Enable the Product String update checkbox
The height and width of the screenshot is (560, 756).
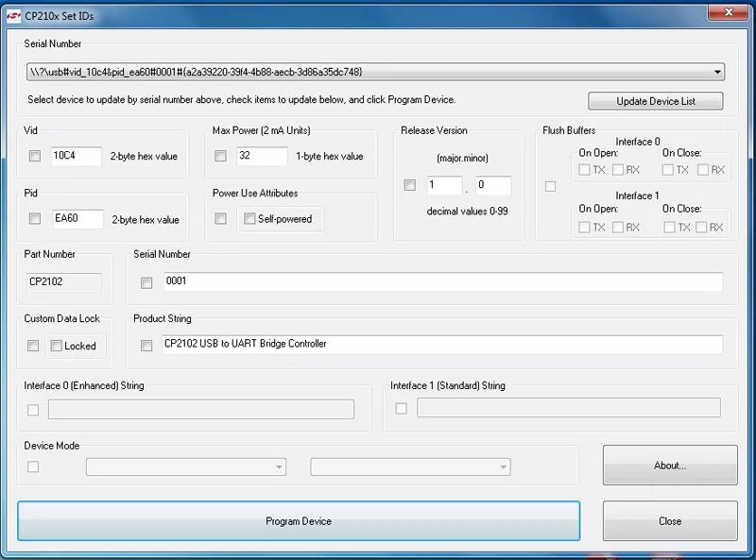coord(146,346)
